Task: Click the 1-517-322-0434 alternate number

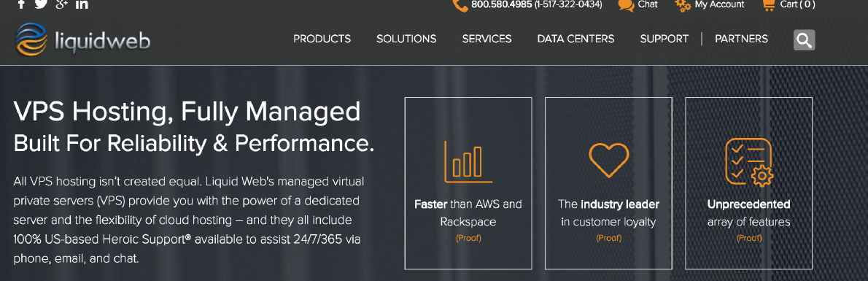Action: pyautogui.click(x=568, y=4)
